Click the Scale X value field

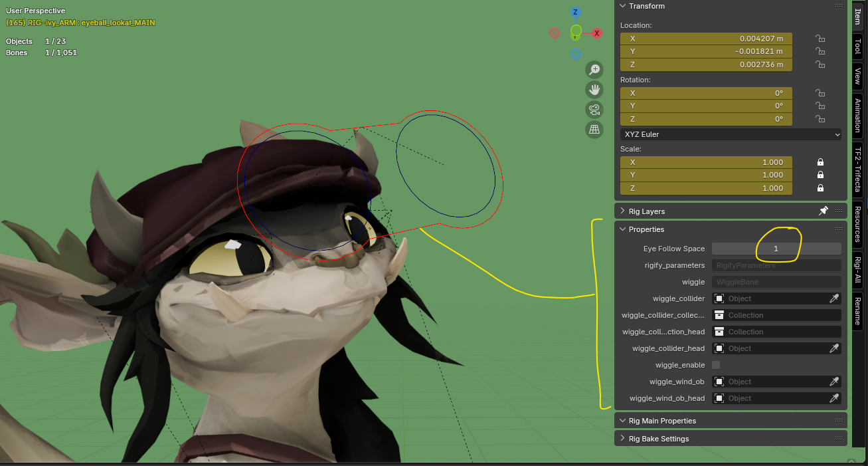pos(706,162)
